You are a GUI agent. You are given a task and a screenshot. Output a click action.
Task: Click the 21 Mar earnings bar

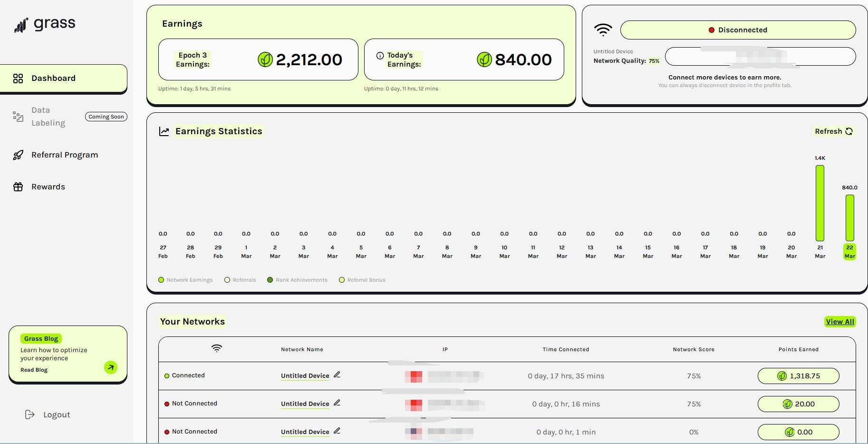click(820, 203)
